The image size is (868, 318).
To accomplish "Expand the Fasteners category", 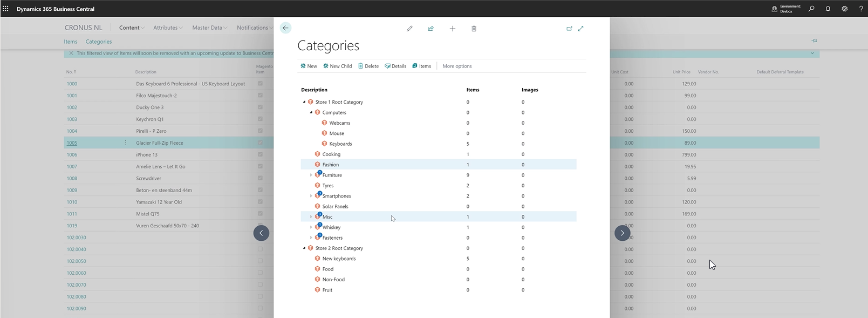I will click(311, 238).
